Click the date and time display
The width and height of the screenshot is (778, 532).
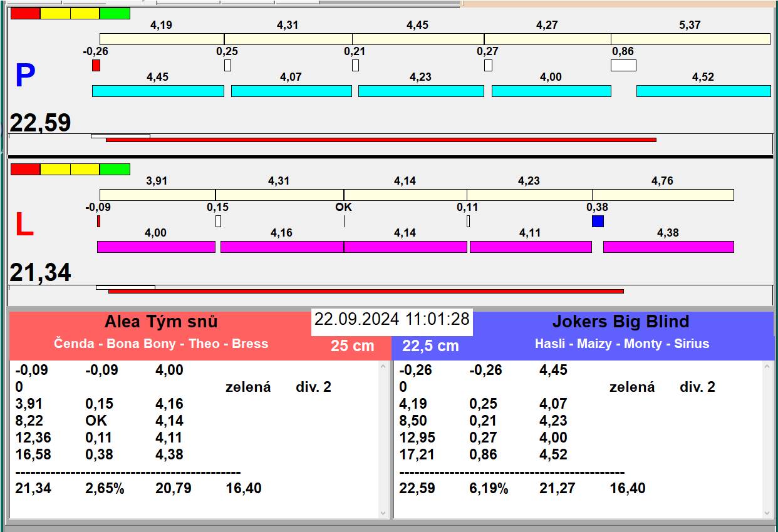[392, 319]
